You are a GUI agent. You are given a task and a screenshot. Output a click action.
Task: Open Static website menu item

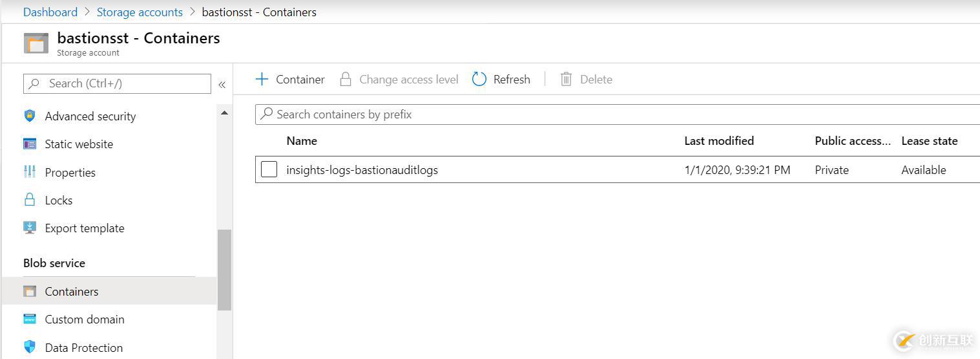coord(79,144)
